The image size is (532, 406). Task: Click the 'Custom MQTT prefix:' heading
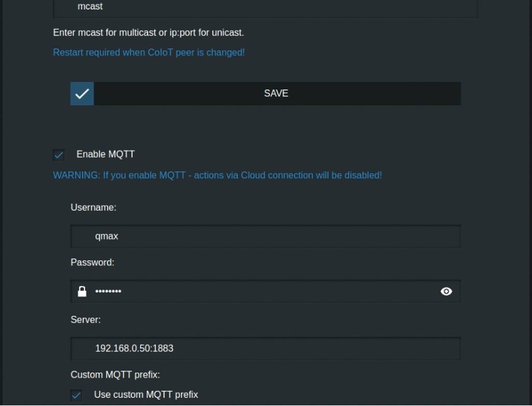click(115, 375)
